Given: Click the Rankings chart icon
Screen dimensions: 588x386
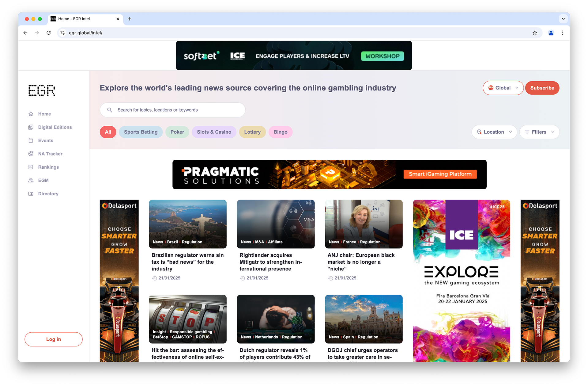Looking at the screenshot, I should coord(31,167).
